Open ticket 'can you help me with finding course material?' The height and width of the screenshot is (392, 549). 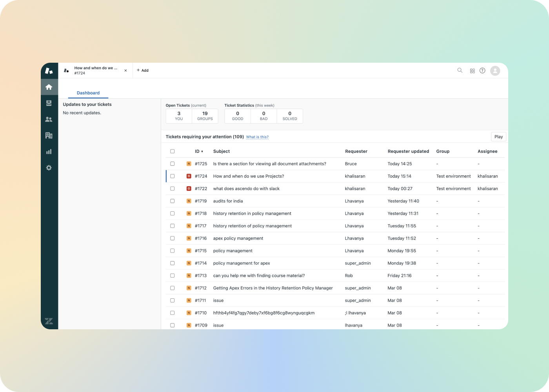point(259,276)
